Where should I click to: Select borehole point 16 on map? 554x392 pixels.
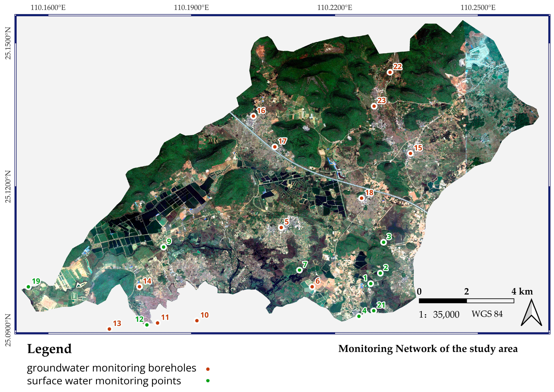[x=253, y=116]
